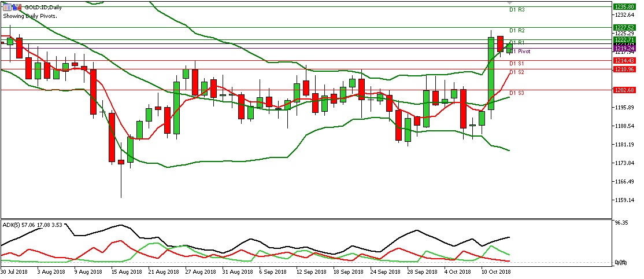Click the red 1202.68 price tag
This screenshot has width=644, height=279.
[626, 90]
